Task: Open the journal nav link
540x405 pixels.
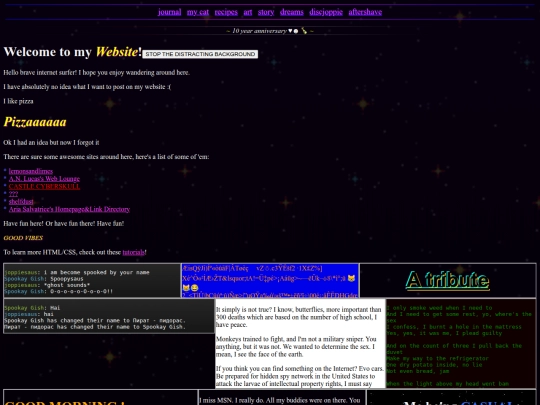Action: [x=169, y=12]
